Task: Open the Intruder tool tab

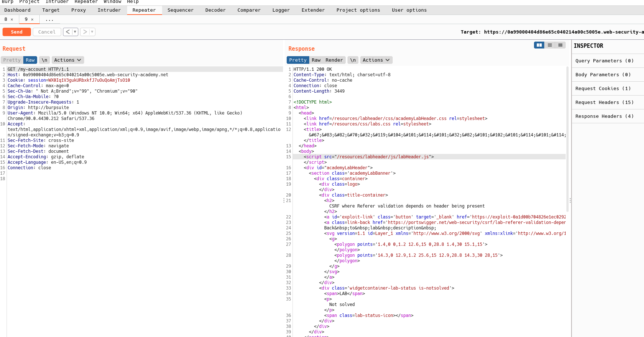Action: (109, 10)
